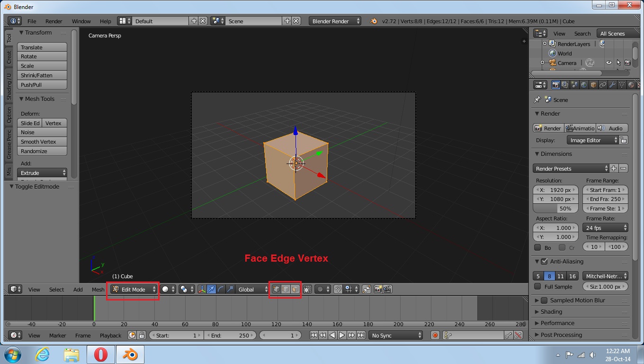This screenshot has width=644, height=364.
Task: Open the Blender Render engine dropdown
Action: tap(335, 21)
